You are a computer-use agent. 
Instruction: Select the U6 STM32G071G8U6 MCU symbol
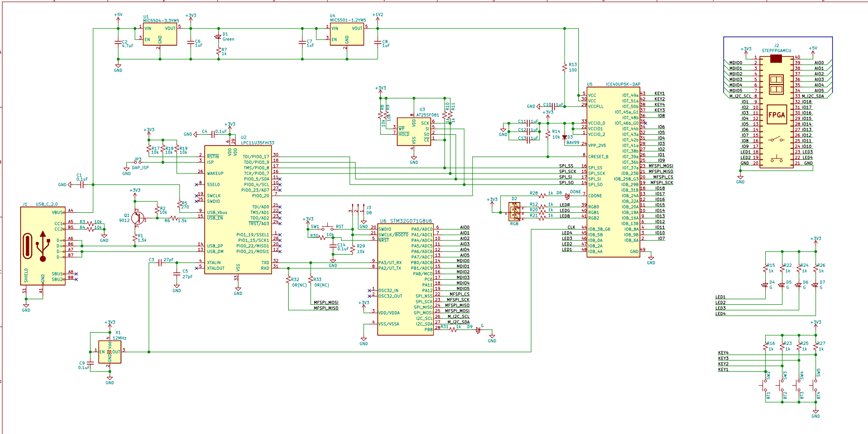(x=405, y=279)
